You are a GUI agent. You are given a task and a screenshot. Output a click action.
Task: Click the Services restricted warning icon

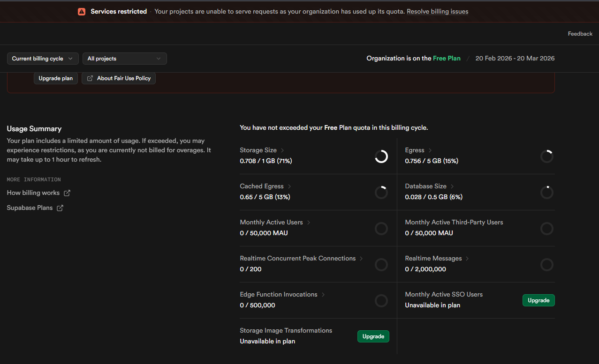[82, 12]
